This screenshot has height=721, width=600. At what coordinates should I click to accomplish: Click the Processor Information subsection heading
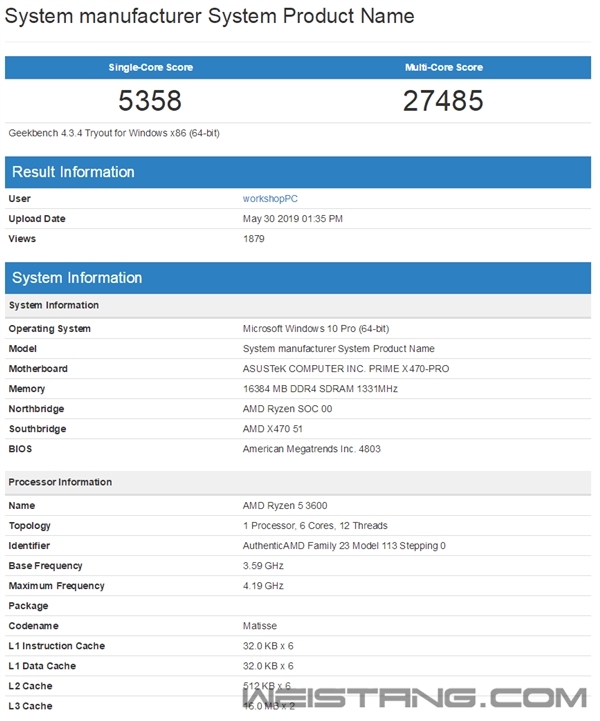[60, 482]
